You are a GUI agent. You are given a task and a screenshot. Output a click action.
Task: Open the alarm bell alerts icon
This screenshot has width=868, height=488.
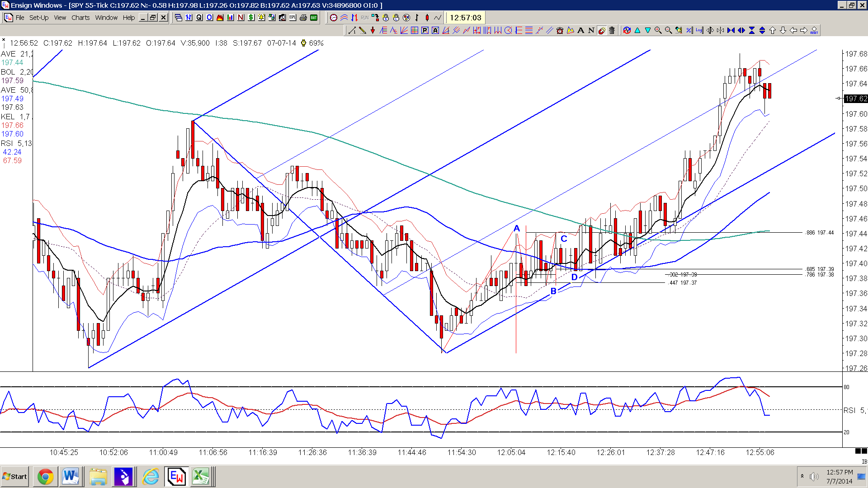261,18
